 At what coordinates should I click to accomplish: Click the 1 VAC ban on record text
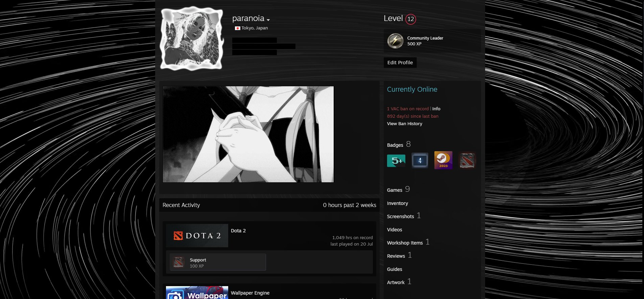(408, 109)
